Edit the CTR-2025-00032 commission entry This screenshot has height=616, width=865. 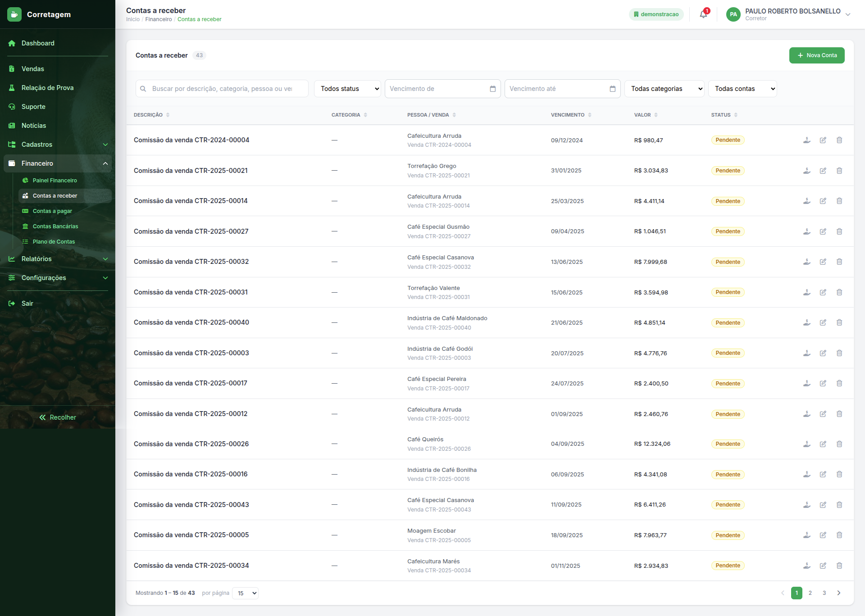point(823,262)
